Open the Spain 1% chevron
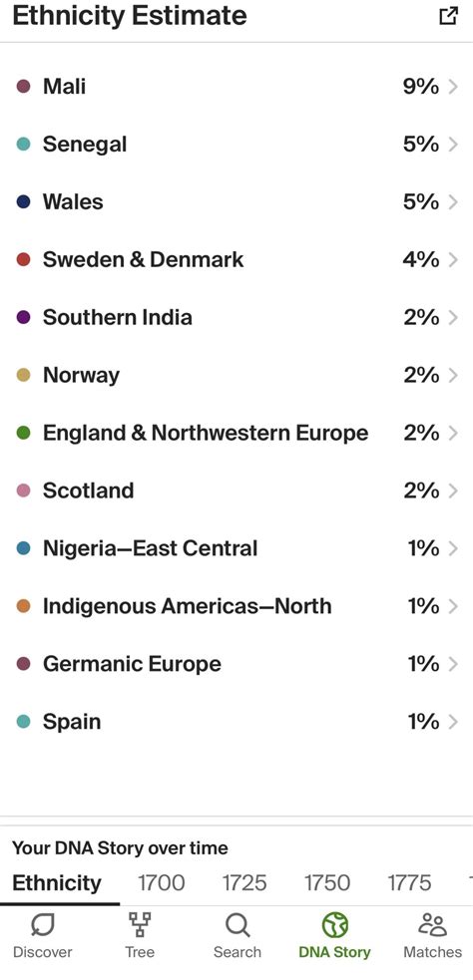Image resolution: width=473 pixels, height=980 pixels. coord(453,722)
